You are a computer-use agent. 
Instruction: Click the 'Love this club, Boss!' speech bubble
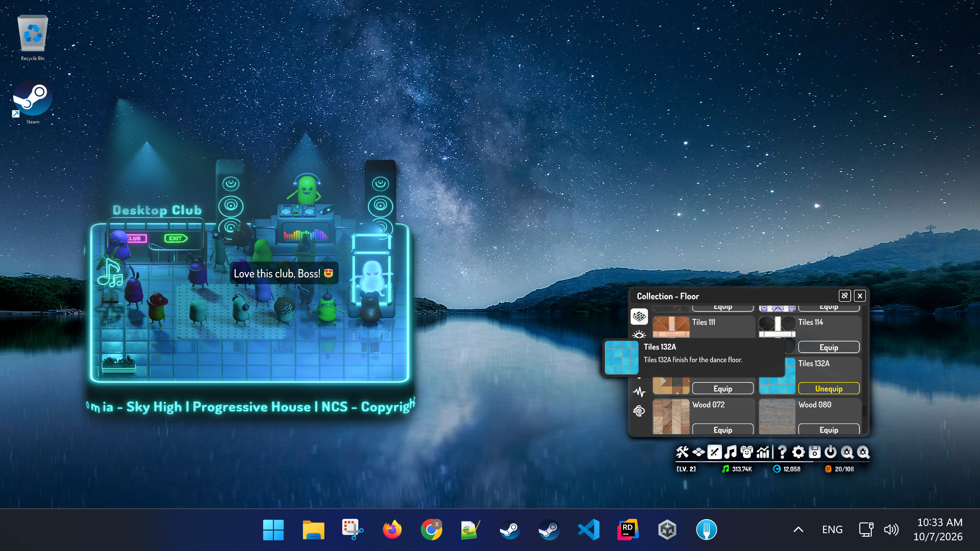284,273
